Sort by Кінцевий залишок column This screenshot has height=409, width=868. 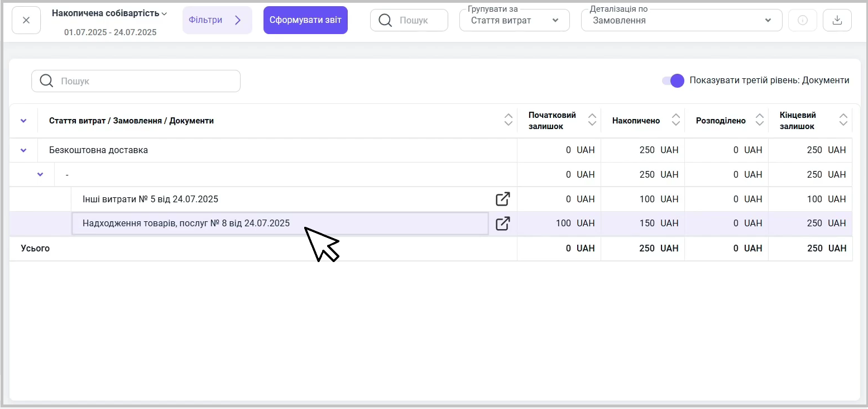[843, 120]
